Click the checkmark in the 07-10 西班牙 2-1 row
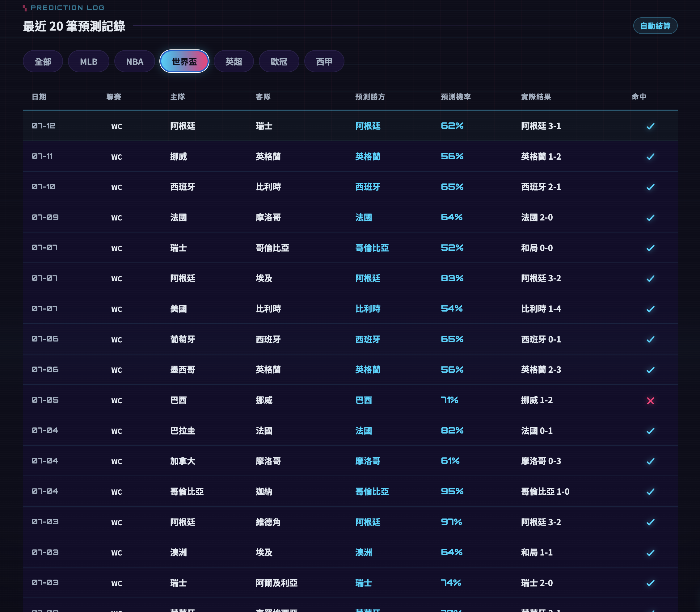Viewport: 700px width, 612px height. click(650, 187)
